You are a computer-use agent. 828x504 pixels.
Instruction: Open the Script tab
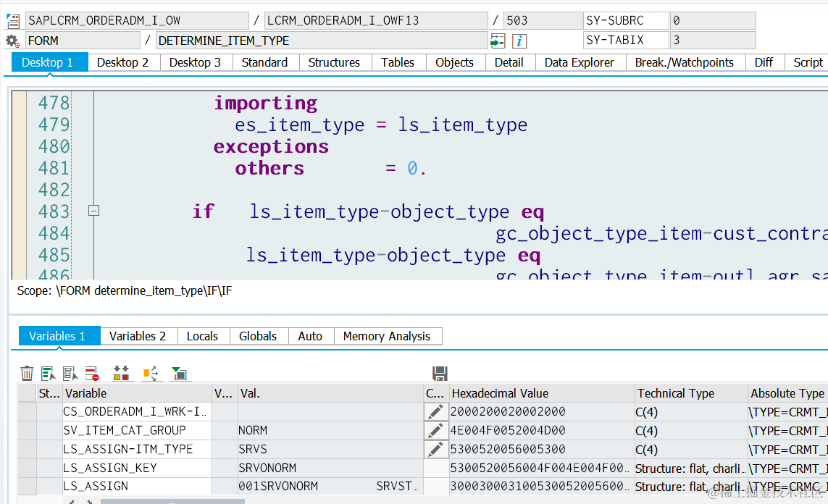(808, 62)
